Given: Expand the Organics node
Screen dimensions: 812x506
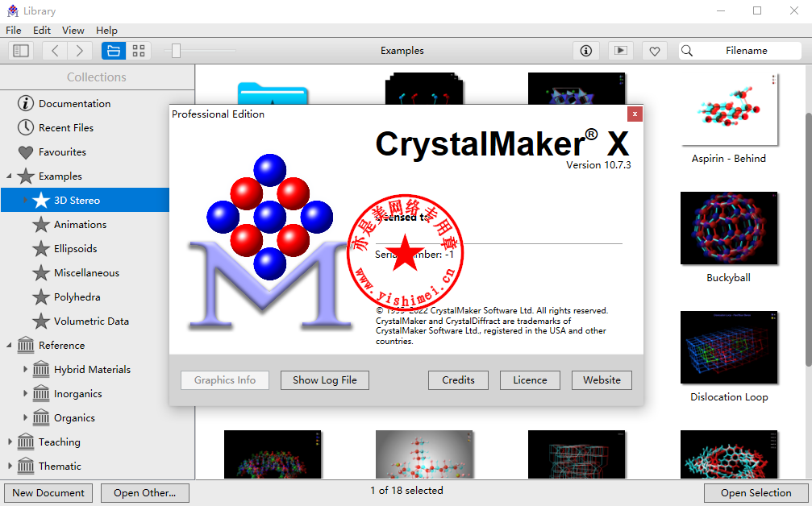Looking at the screenshot, I should click(x=25, y=417).
